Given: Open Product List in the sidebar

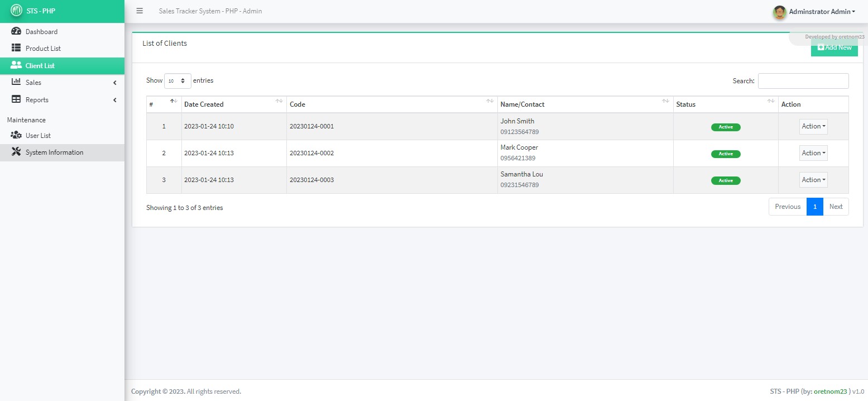Looking at the screenshot, I should (x=62, y=49).
